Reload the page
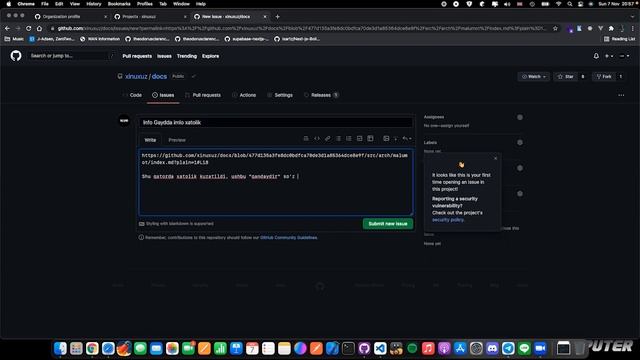The image size is (640, 360). pos(29,29)
